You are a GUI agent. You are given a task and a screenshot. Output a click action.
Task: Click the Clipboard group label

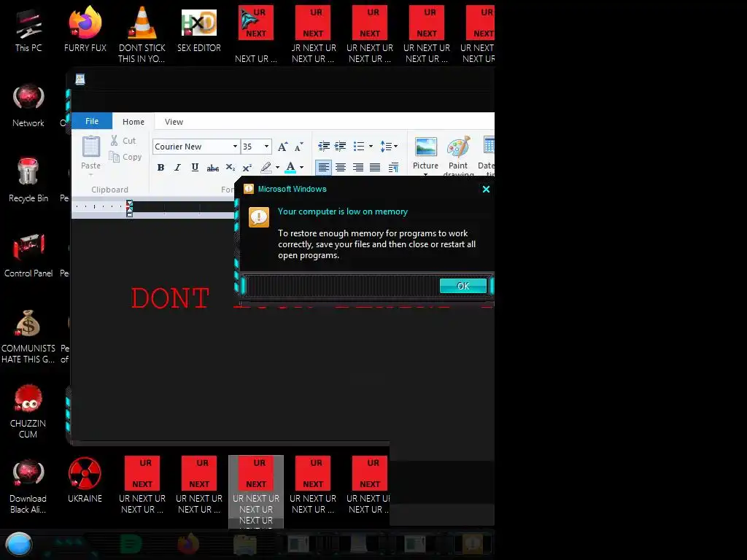(109, 190)
